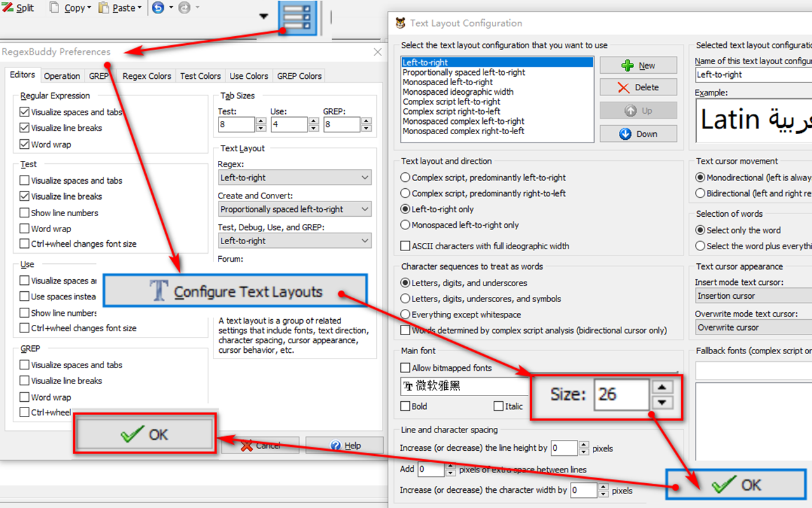Select Letters, digits, underscores, and symbols
Image resolution: width=812 pixels, height=508 pixels.
405,299
